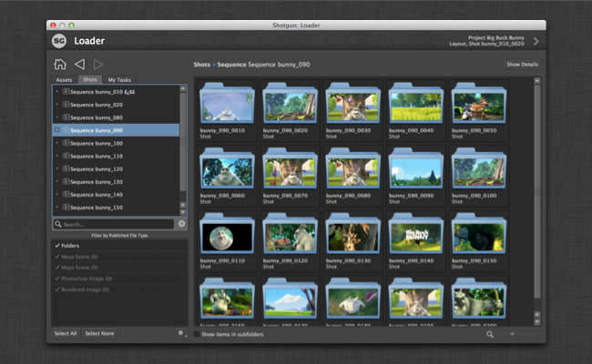592x364 pixels.
Task: Expand Sequence bunny_110 tree node
Action: coord(57,156)
